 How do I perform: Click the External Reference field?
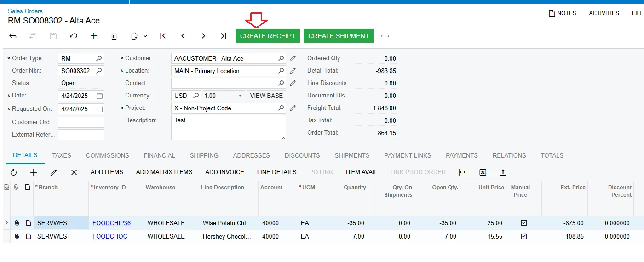(x=81, y=135)
